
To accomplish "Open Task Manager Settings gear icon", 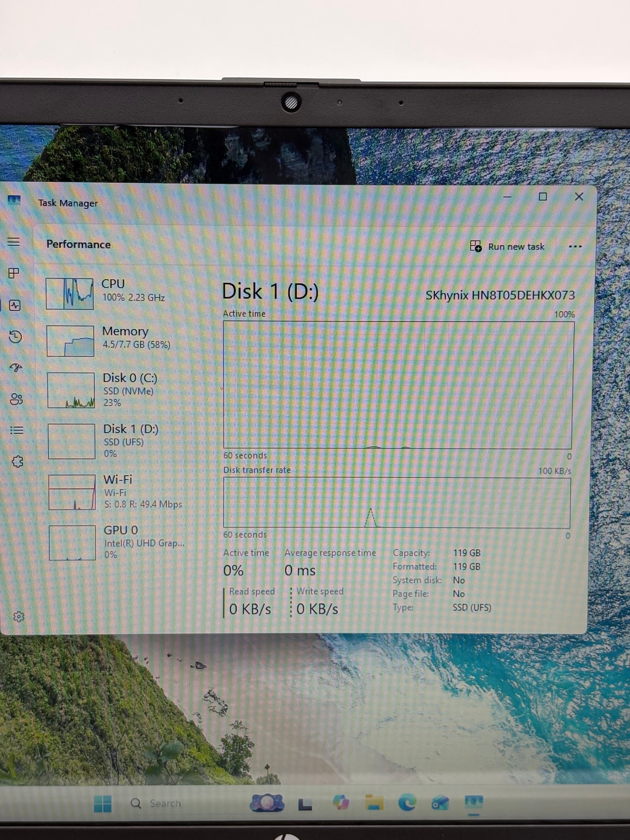I will pos(19,616).
